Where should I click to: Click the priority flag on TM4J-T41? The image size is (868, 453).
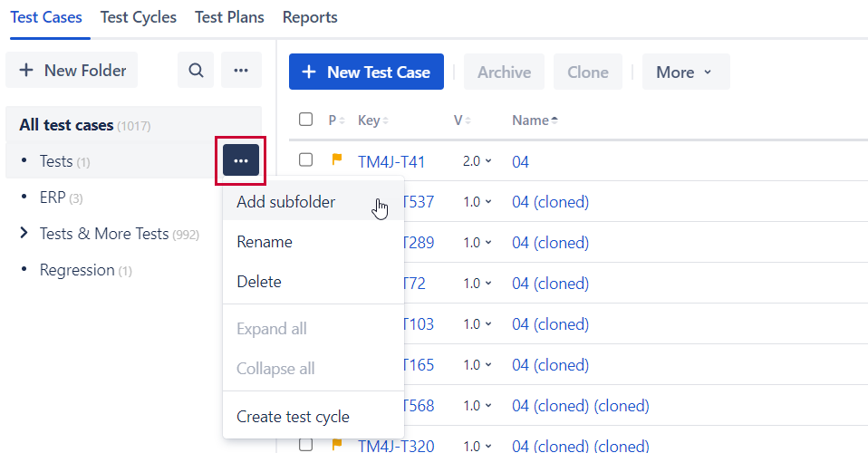point(337,160)
